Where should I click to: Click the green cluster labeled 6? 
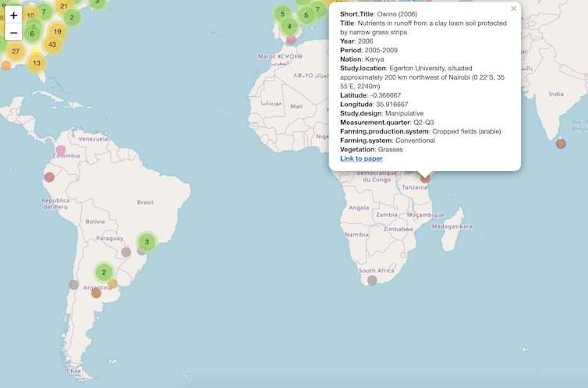coord(32,34)
